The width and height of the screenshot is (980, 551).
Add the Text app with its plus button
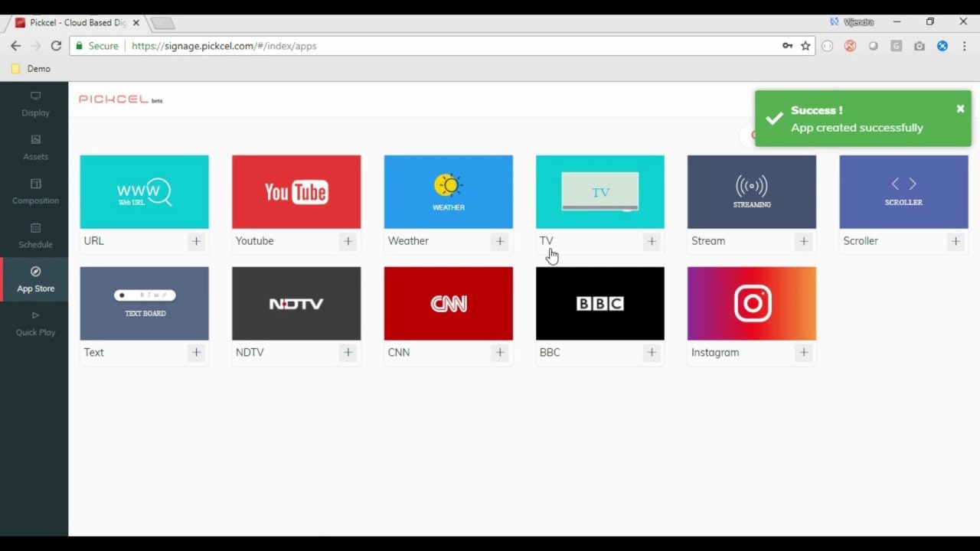(x=196, y=353)
